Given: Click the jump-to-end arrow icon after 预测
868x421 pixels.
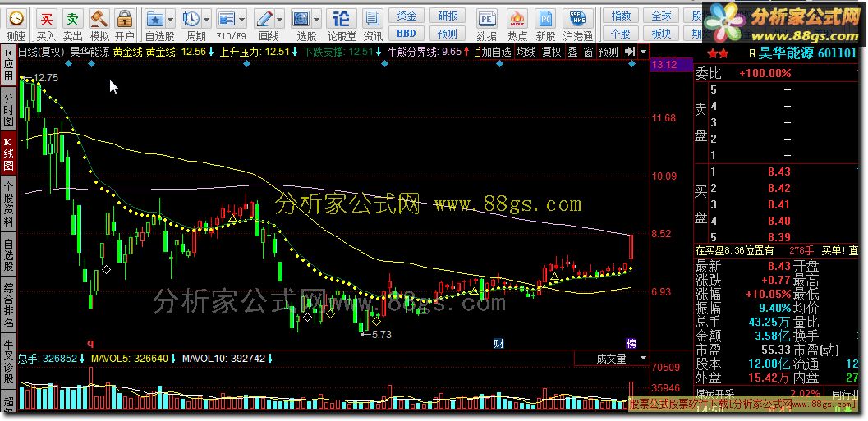Looking at the screenshot, I should pyautogui.click(x=629, y=52).
